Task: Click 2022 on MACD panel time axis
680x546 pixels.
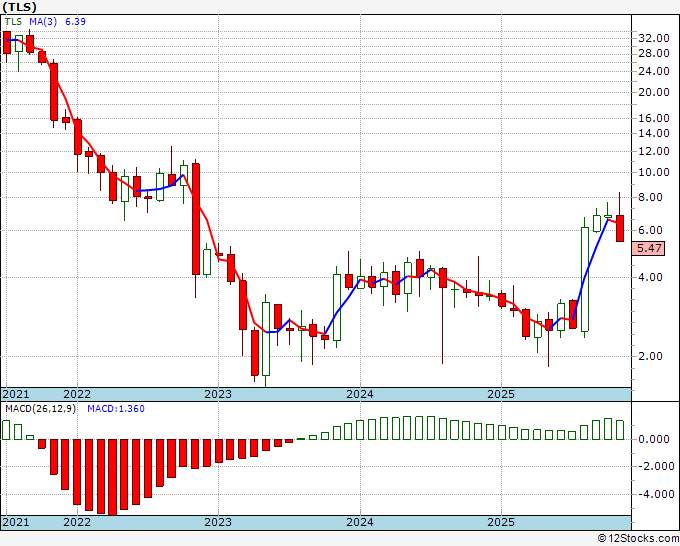Action: pyautogui.click(x=77, y=522)
